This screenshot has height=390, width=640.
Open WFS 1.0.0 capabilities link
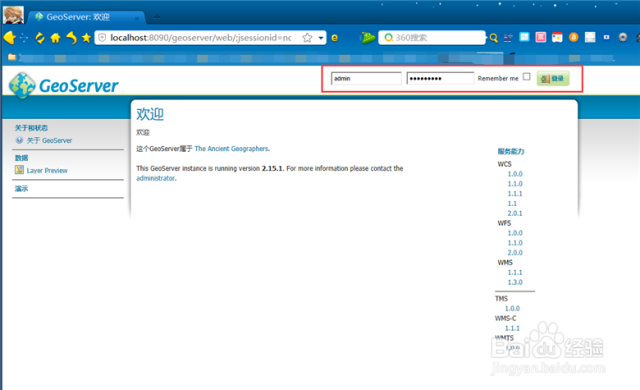pyautogui.click(x=515, y=233)
